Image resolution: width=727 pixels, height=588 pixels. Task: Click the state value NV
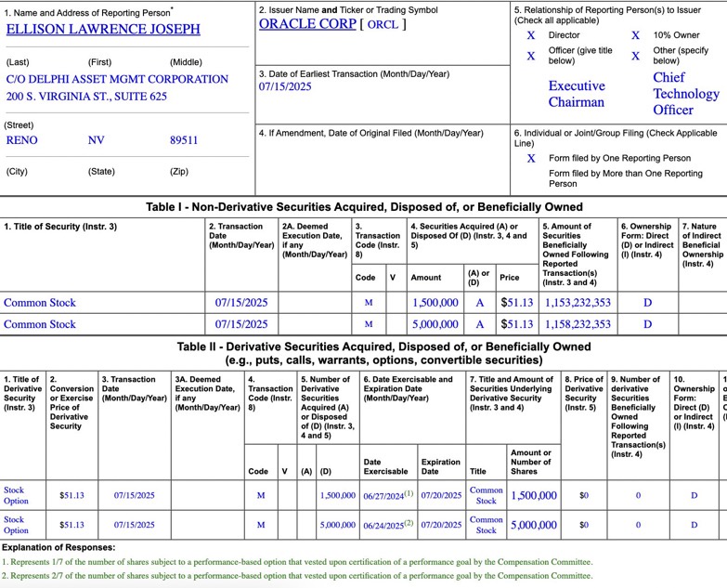click(96, 140)
